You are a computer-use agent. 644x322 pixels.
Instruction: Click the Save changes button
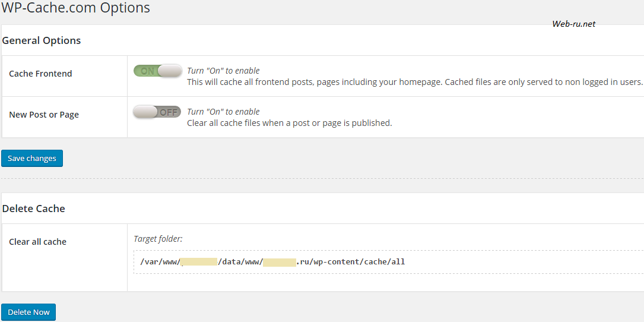tap(32, 159)
